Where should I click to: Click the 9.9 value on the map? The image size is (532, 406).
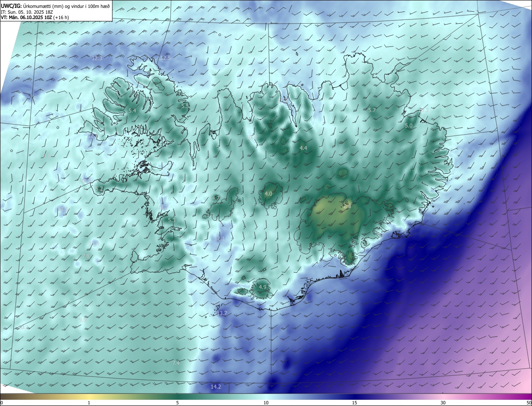tap(83, 320)
